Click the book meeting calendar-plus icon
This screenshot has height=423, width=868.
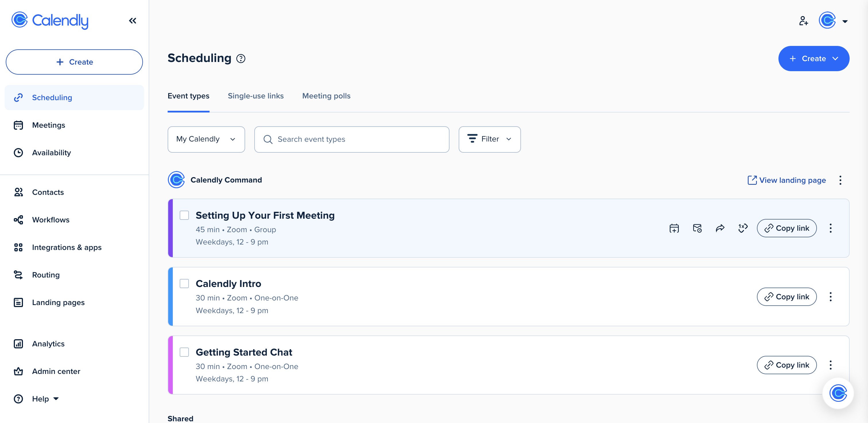pos(674,228)
